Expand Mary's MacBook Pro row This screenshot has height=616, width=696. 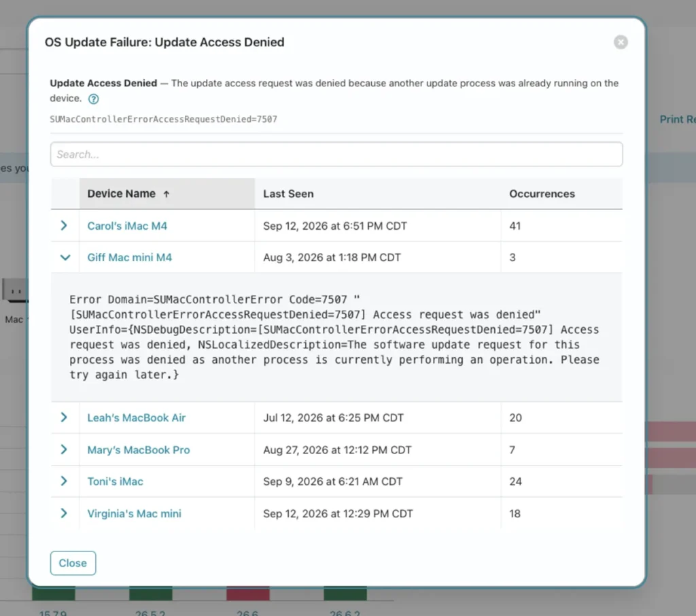[x=64, y=449]
